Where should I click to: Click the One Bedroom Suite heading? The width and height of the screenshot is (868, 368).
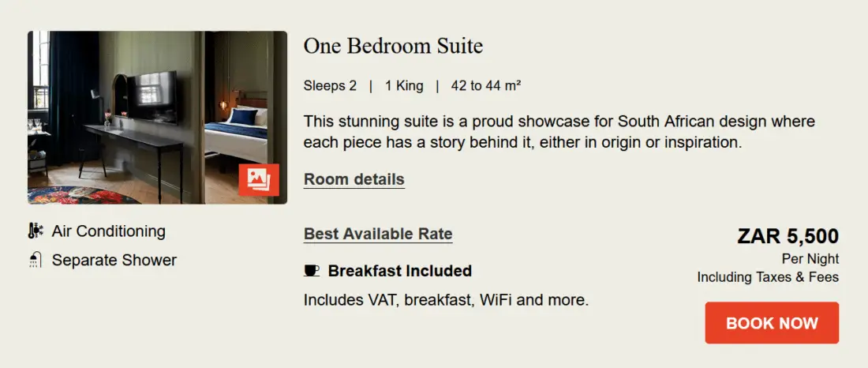pyautogui.click(x=393, y=46)
